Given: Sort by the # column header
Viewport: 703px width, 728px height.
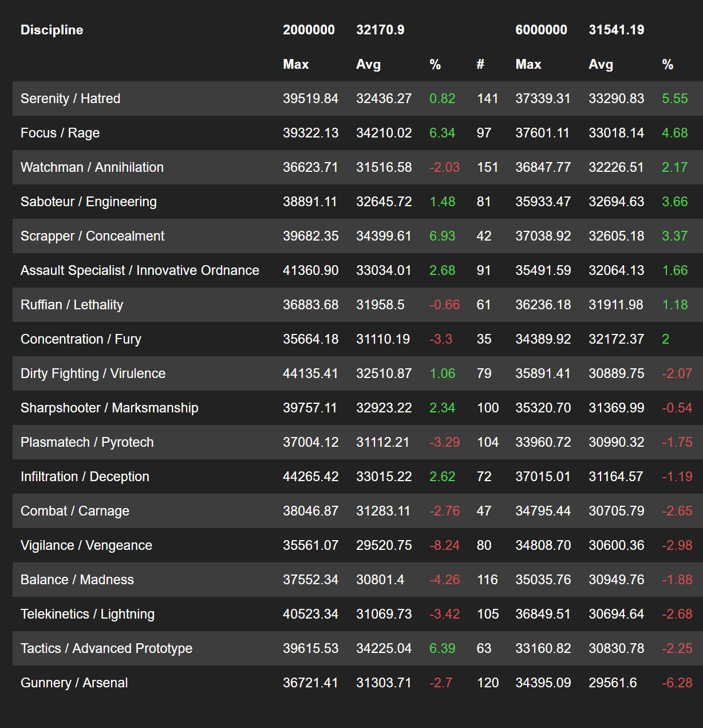Looking at the screenshot, I should pos(480,65).
